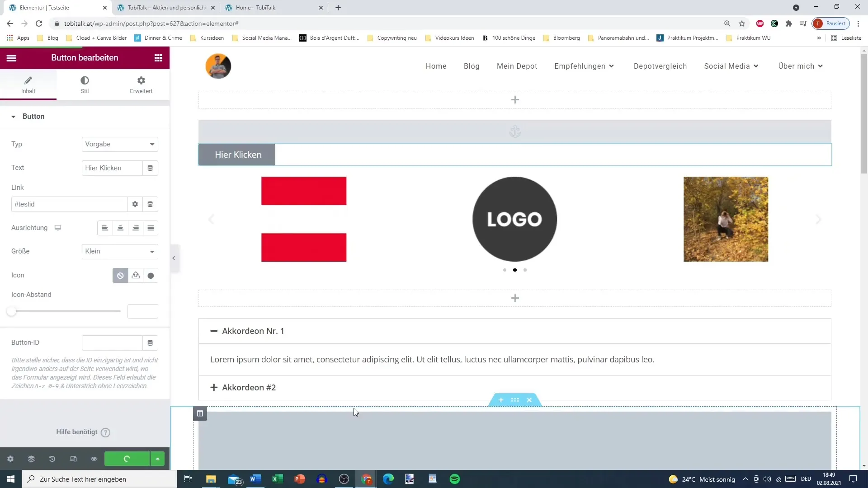Switch to the Erweitert tab
This screenshot has height=488, width=868.
[141, 85]
